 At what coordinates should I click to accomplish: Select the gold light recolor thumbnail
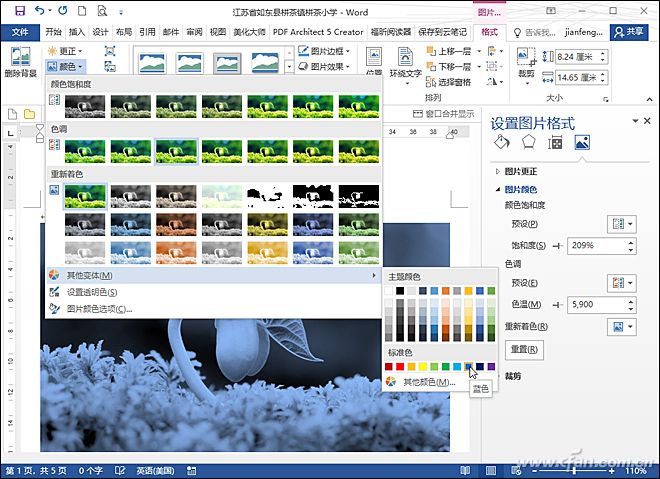(x=268, y=253)
